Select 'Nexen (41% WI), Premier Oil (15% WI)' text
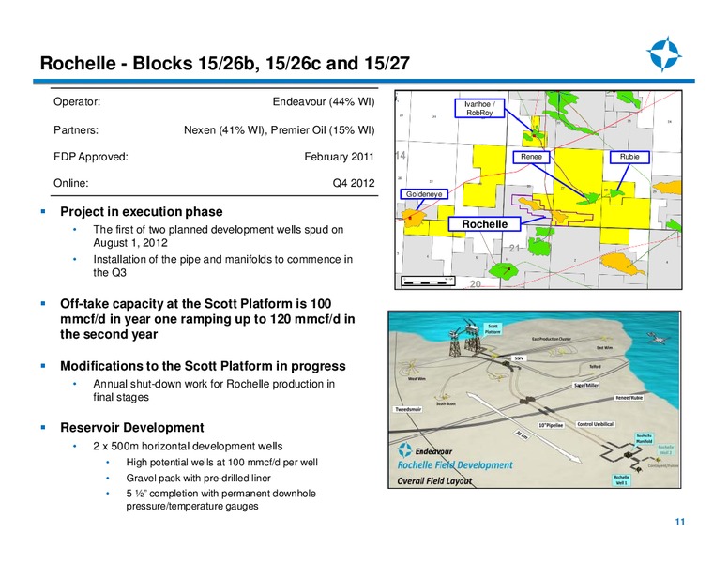This screenshot has width=728, height=563. (x=279, y=130)
